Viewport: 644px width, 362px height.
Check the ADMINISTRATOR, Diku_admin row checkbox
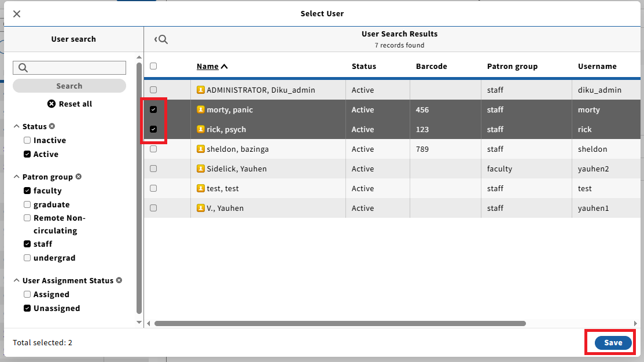tap(153, 90)
